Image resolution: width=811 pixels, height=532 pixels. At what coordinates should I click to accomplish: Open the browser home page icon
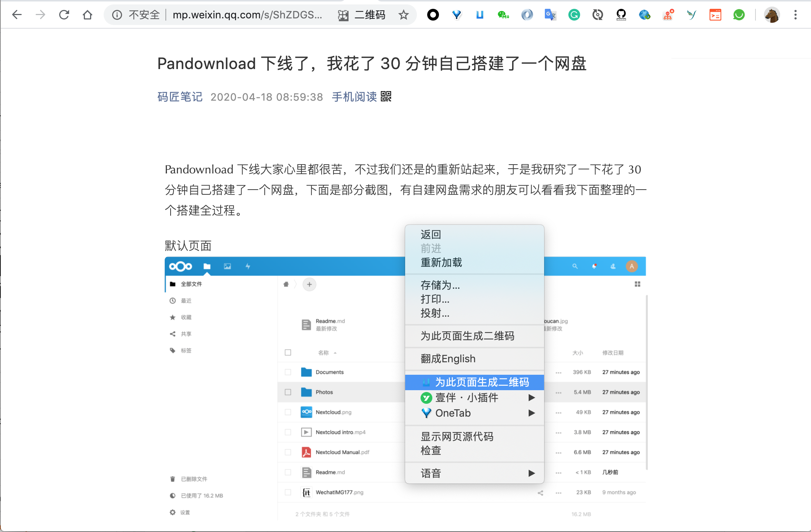tap(87, 15)
